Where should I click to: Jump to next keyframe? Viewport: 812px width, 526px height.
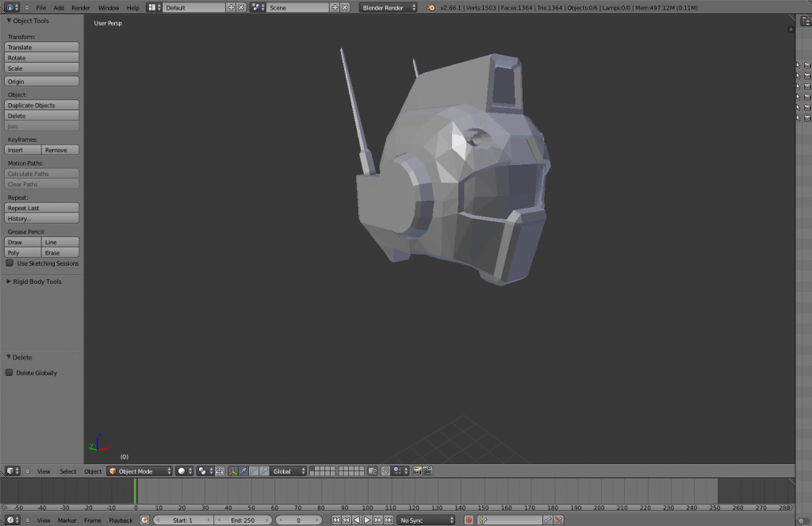pos(378,520)
